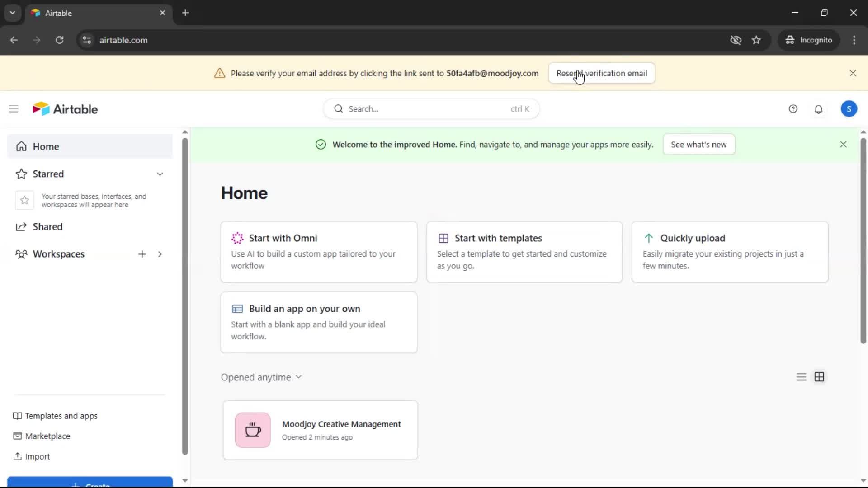Image resolution: width=868 pixels, height=488 pixels.
Task: Open the site information icon in address bar
Action: (x=87, y=40)
